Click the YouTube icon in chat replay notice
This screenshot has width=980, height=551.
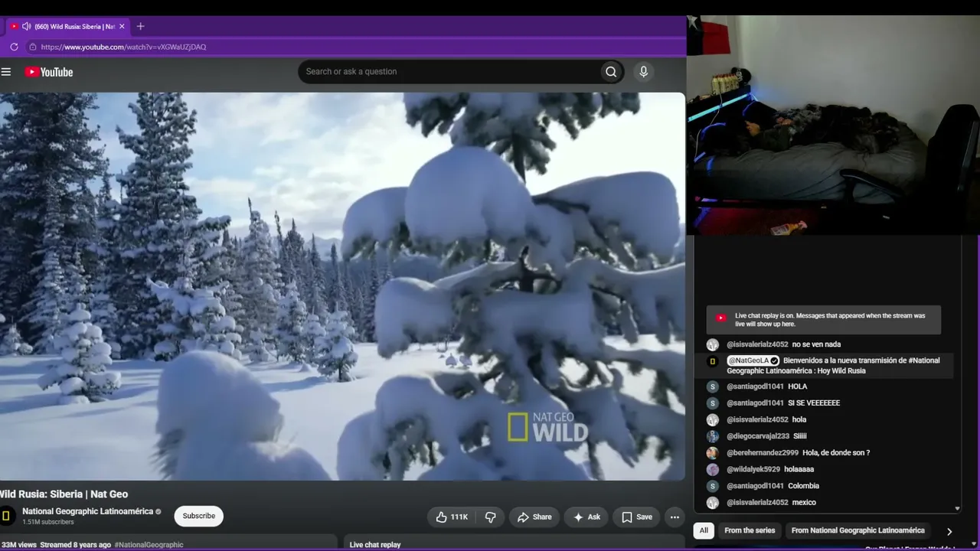[x=720, y=318]
